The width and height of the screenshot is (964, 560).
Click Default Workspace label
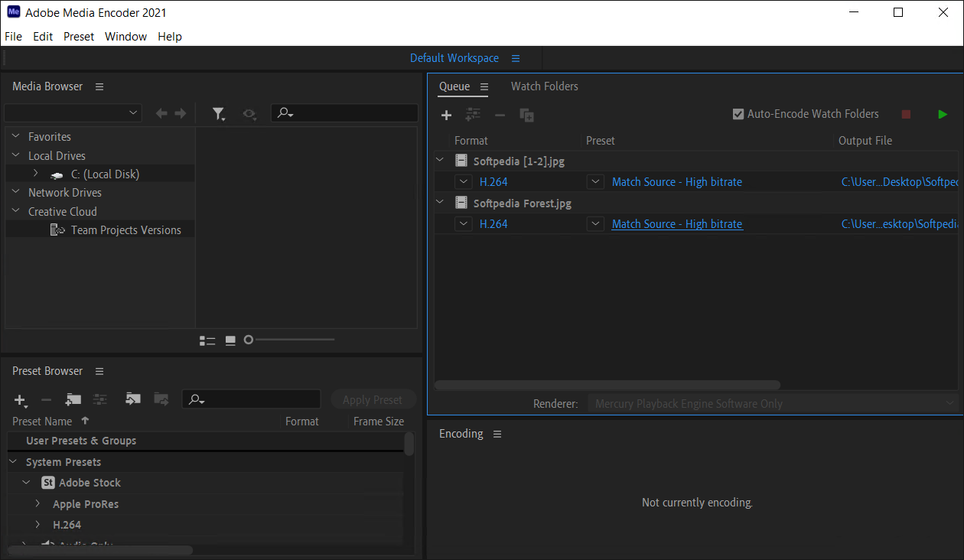(x=454, y=58)
